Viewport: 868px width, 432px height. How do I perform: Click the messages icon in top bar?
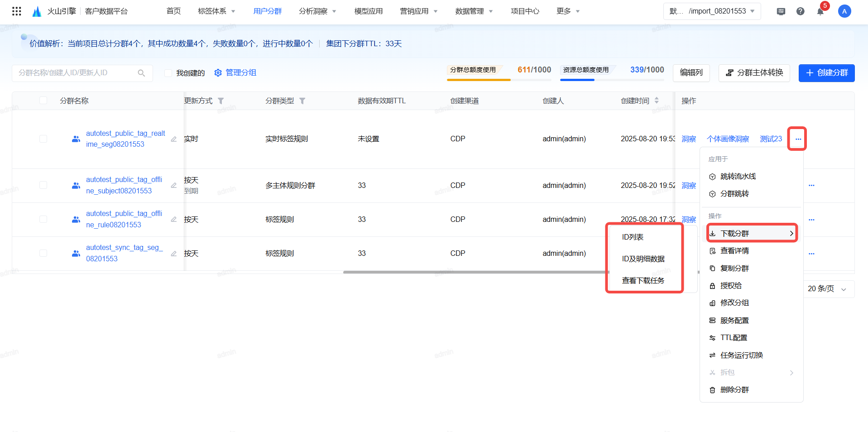pos(781,11)
